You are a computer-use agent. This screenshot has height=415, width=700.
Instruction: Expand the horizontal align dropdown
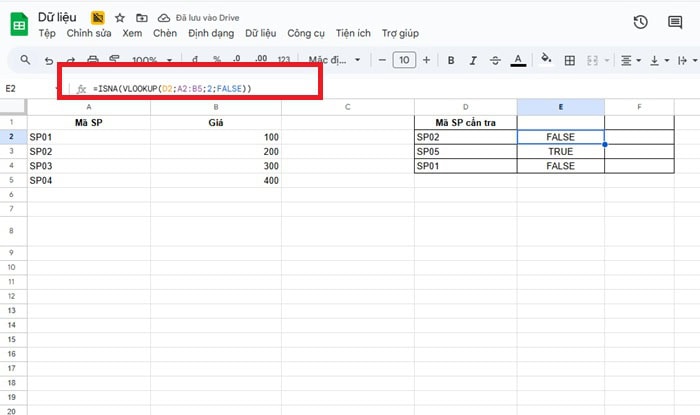(630, 60)
